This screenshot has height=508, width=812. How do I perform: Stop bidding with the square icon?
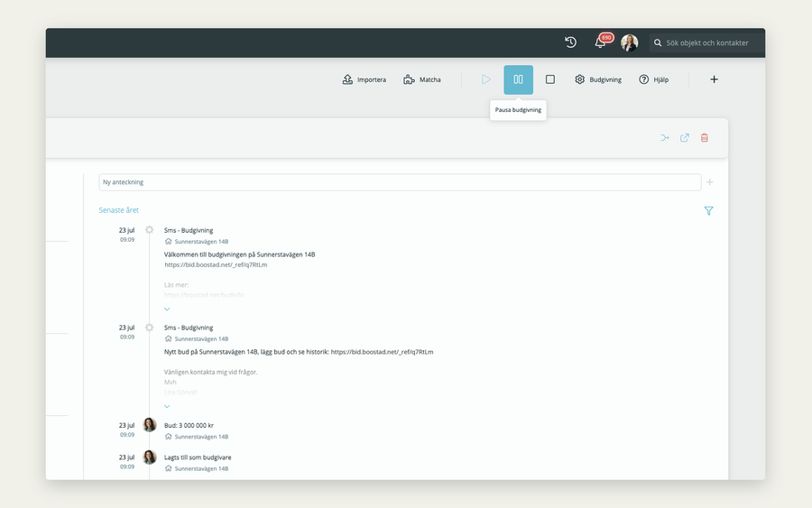550,79
